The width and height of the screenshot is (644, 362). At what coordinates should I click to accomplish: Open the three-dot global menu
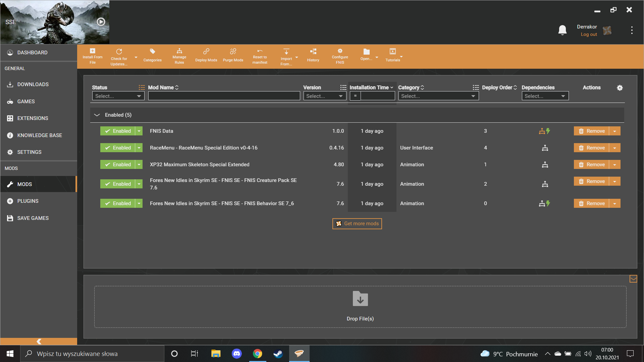pos(632,30)
